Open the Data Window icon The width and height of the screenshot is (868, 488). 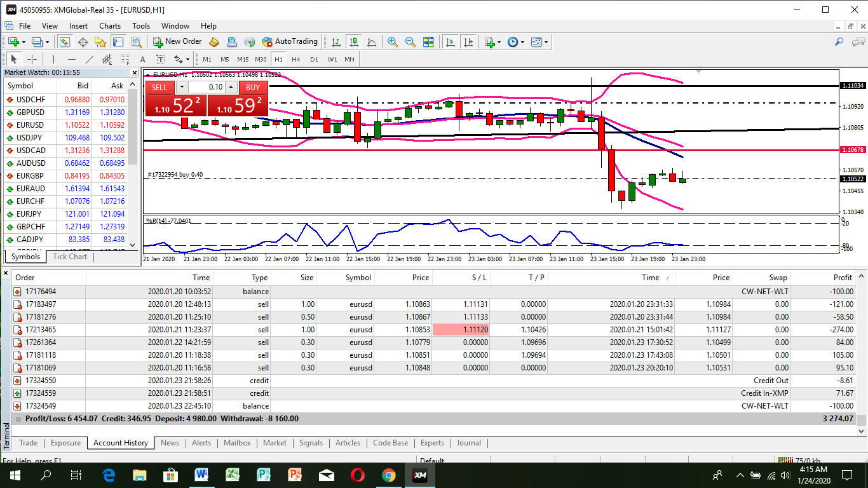tap(83, 42)
